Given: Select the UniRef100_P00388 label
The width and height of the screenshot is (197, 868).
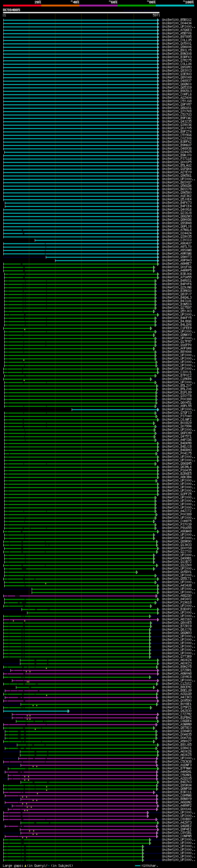Looking at the screenshot, I should pos(177,399).
